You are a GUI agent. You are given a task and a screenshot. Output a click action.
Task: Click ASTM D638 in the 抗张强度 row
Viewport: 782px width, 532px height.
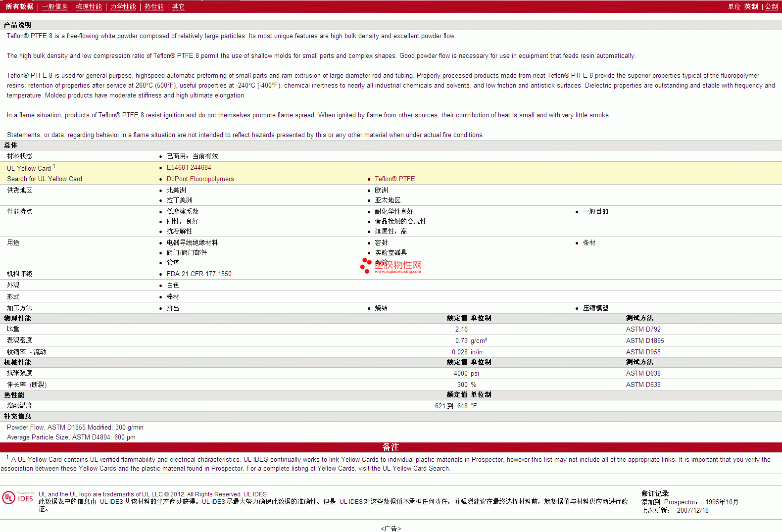(x=643, y=374)
